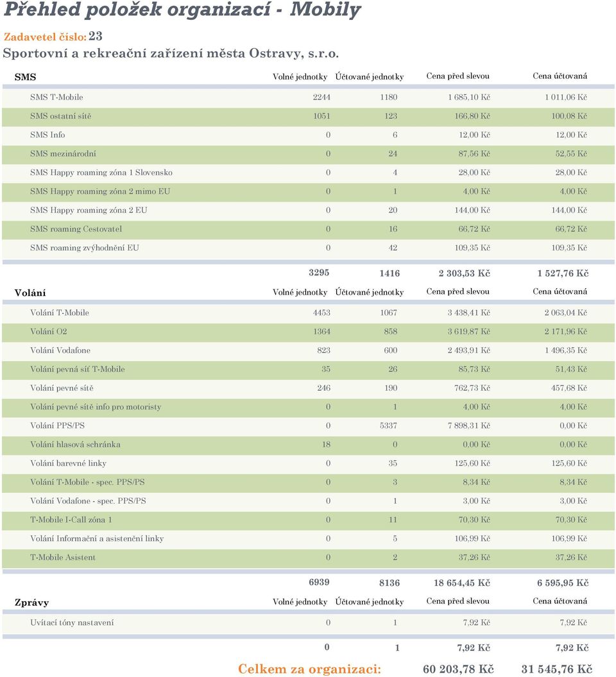The image size is (616, 677).
Task: Click Volné jednotky header in SMS table
Action: tap(300, 77)
